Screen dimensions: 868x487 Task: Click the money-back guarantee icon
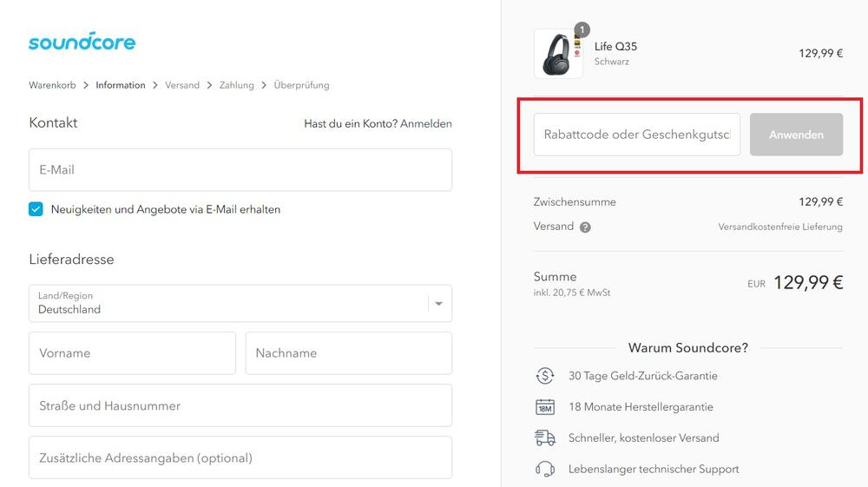pos(545,376)
